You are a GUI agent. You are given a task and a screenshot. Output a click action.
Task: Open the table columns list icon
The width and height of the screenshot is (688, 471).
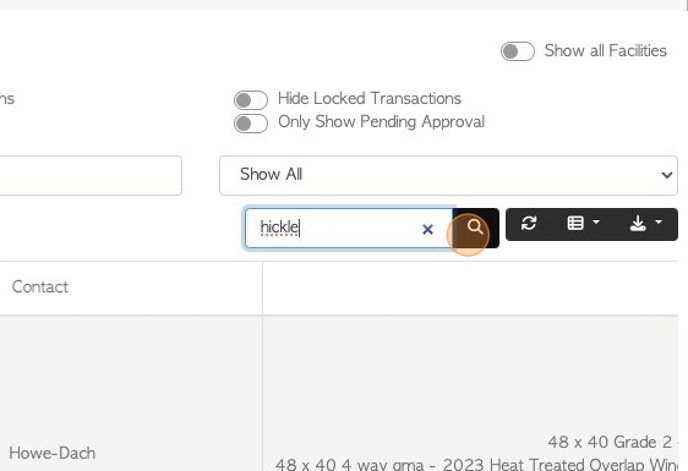click(x=575, y=223)
